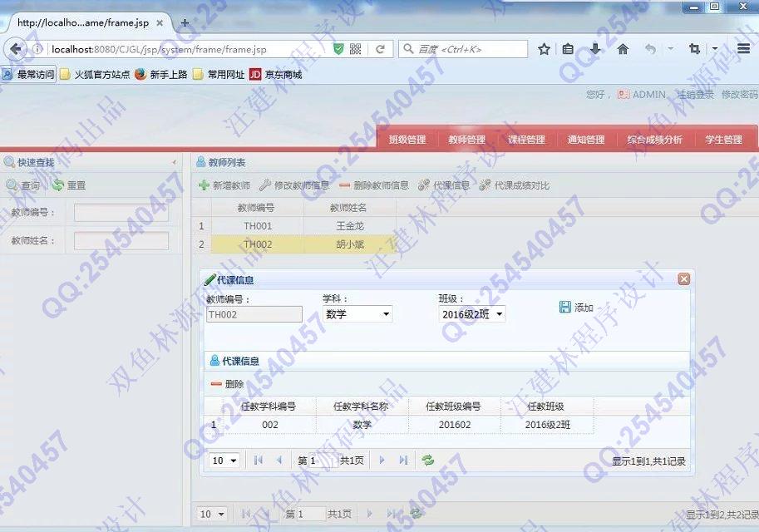Close the frame.jsp browser tab
Screen dimensions: 759x532
coord(160,22)
